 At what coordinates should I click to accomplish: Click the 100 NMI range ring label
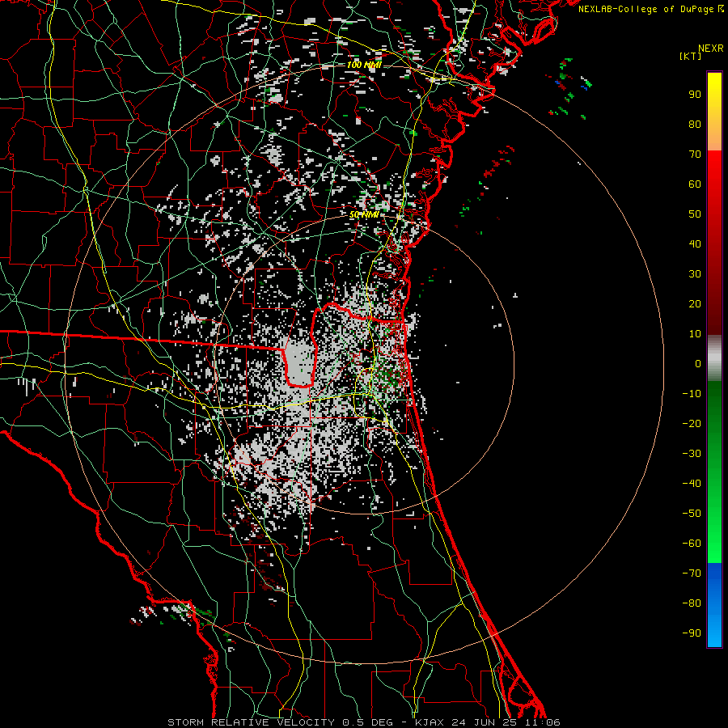point(364,65)
